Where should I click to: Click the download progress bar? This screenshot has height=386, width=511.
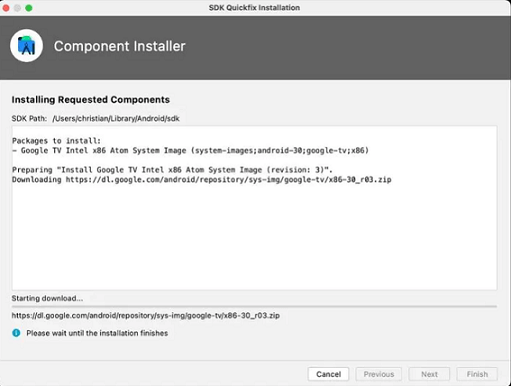254,306
